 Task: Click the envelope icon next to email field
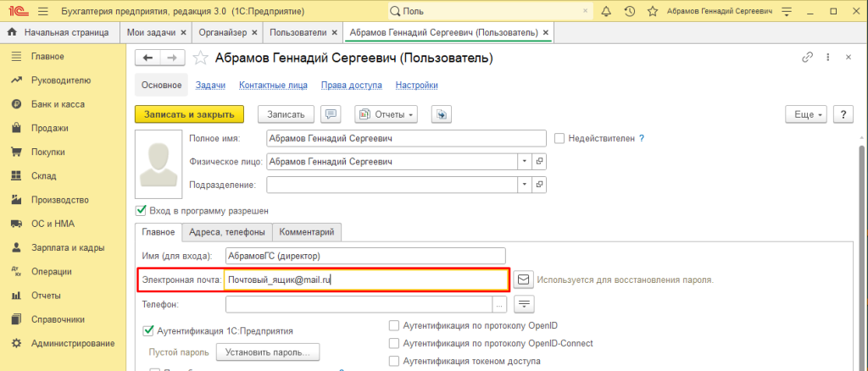pyautogui.click(x=523, y=280)
